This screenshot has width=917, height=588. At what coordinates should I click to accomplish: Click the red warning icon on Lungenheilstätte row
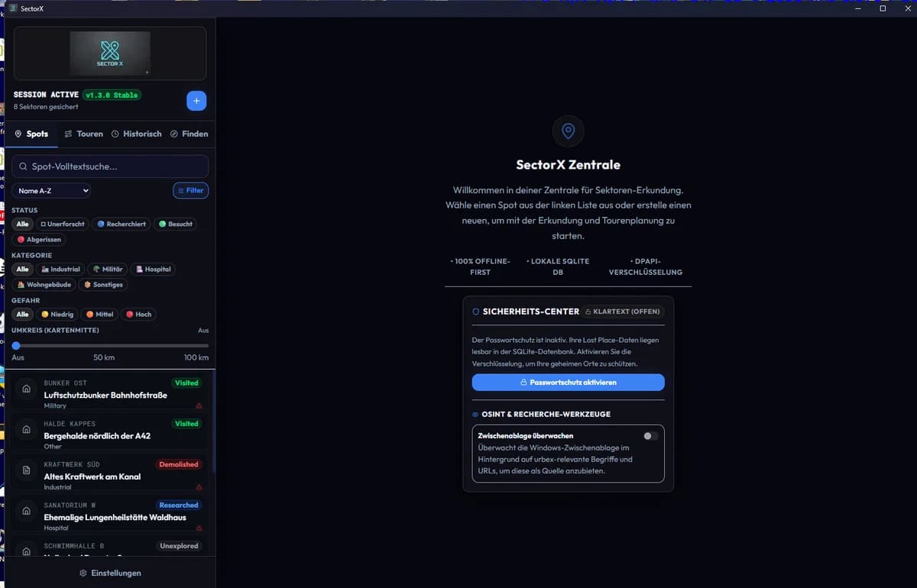[199, 528]
